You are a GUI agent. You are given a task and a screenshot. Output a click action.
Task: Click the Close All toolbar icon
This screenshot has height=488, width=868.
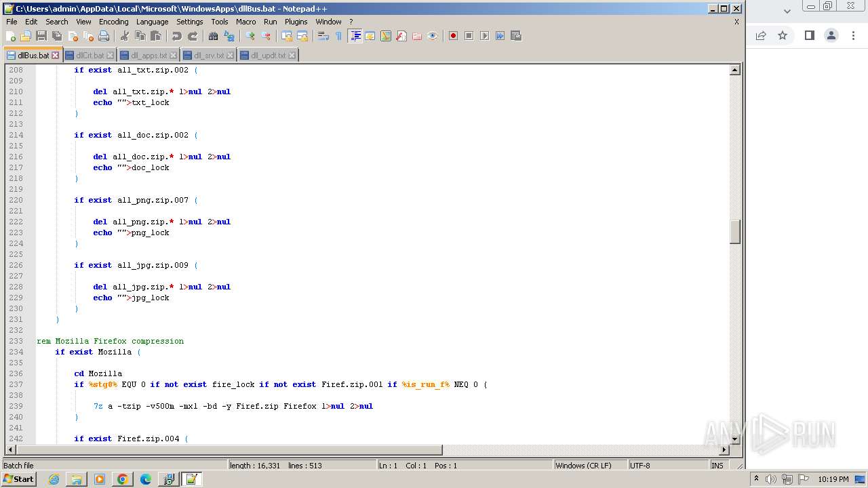click(x=88, y=36)
